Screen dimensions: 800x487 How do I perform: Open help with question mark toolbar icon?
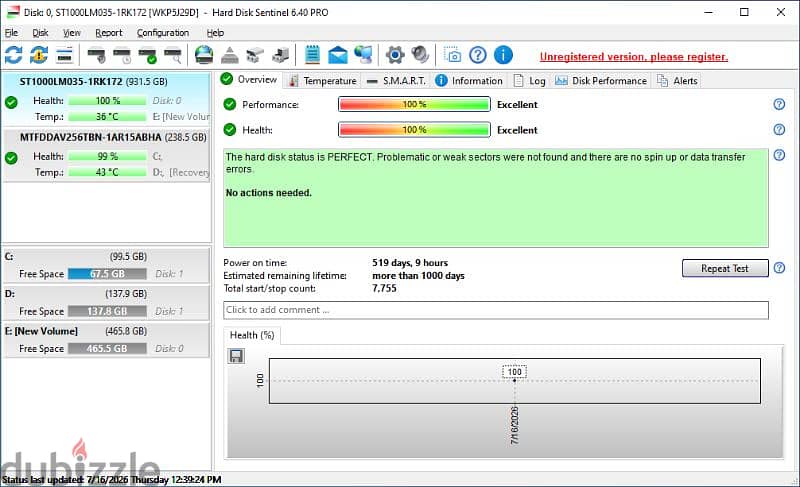[x=478, y=55]
